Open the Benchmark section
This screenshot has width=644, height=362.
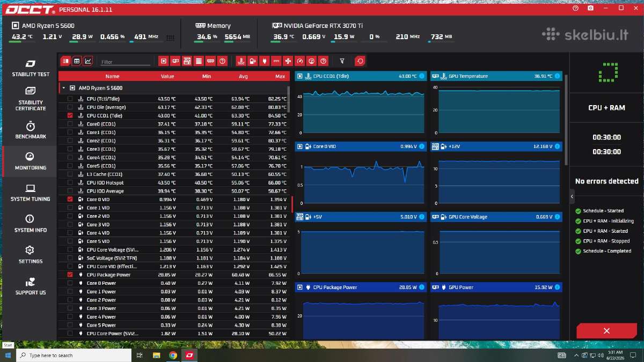[x=31, y=130]
